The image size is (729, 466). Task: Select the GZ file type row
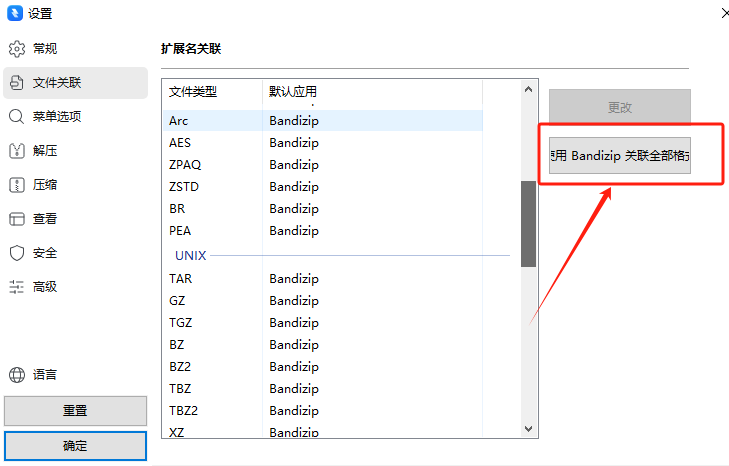click(323, 300)
